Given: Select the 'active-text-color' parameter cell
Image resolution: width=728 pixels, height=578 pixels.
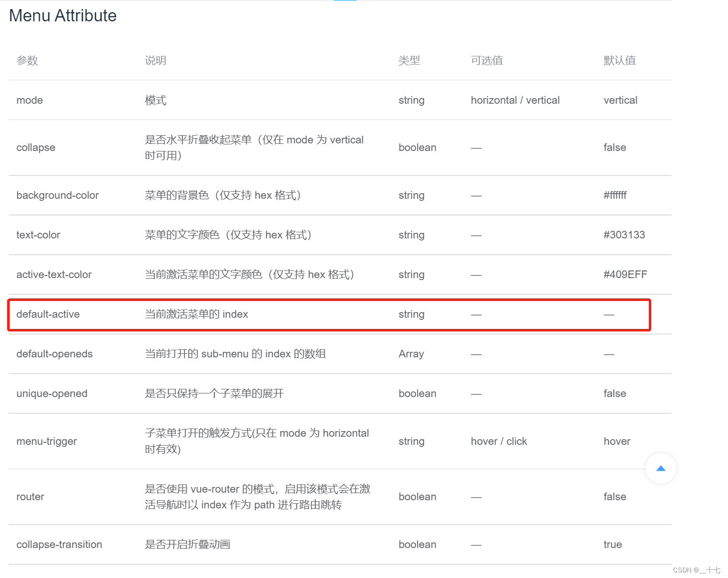Looking at the screenshot, I should 54,275.
